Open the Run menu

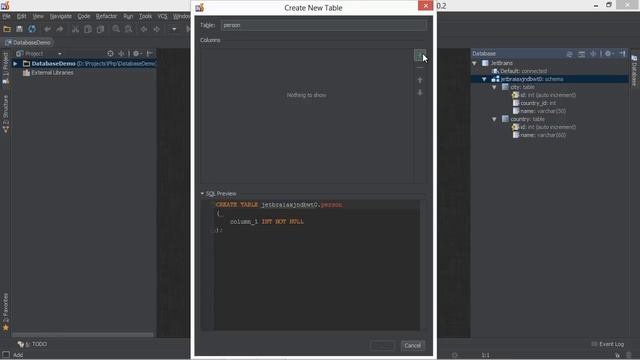coord(128,16)
